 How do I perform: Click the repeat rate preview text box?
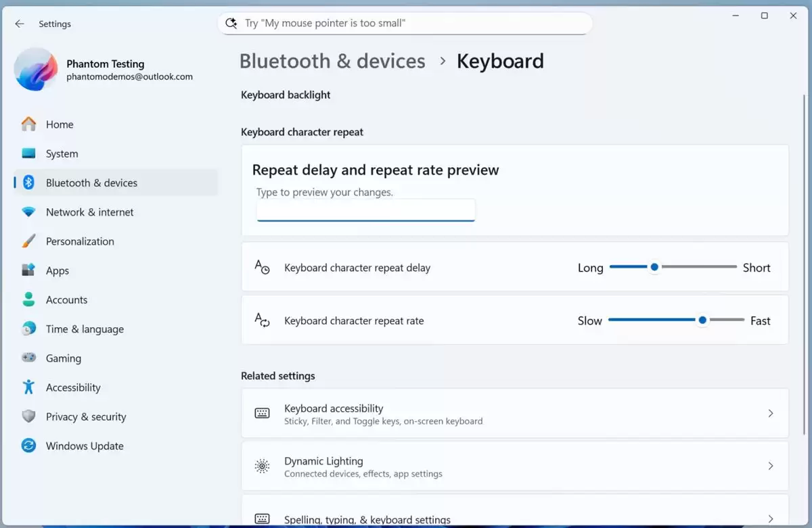coord(365,210)
